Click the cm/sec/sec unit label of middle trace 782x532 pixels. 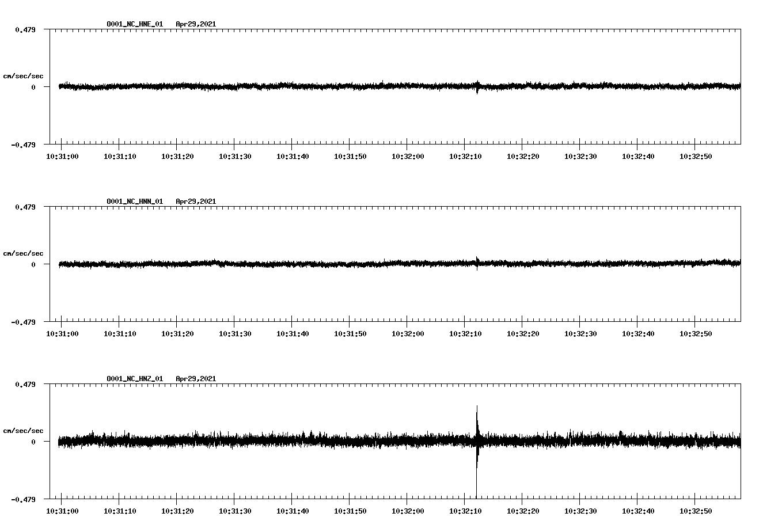(x=24, y=253)
